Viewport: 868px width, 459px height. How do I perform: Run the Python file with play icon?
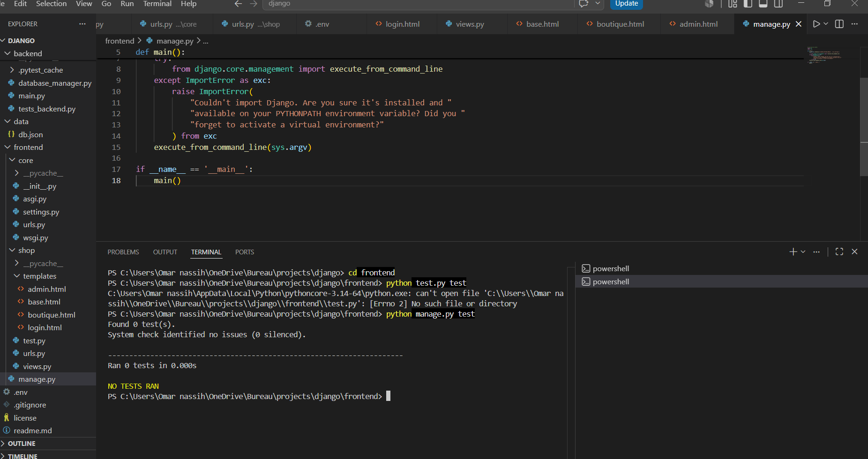(816, 24)
